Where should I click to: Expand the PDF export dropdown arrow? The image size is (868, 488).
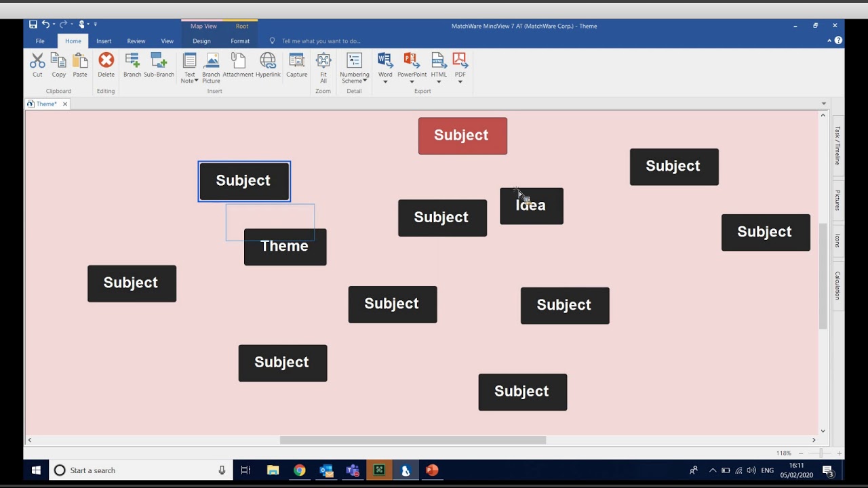point(460,82)
